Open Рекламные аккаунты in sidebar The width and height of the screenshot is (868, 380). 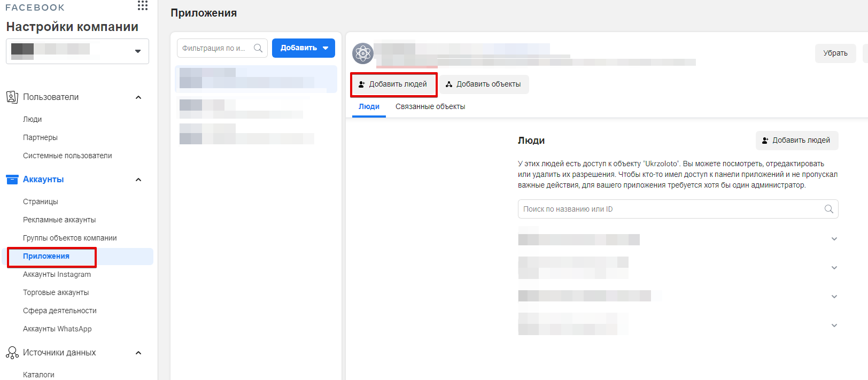[59, 220]
